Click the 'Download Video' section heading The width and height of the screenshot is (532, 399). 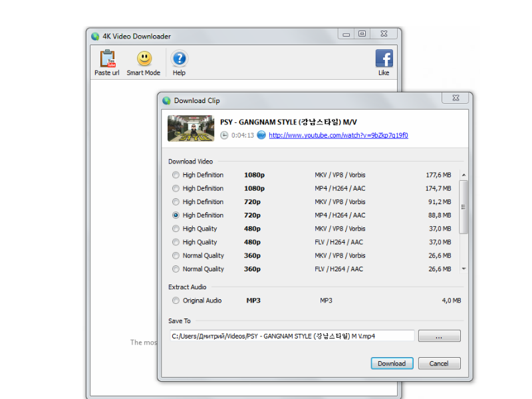[x=191, y=162]
